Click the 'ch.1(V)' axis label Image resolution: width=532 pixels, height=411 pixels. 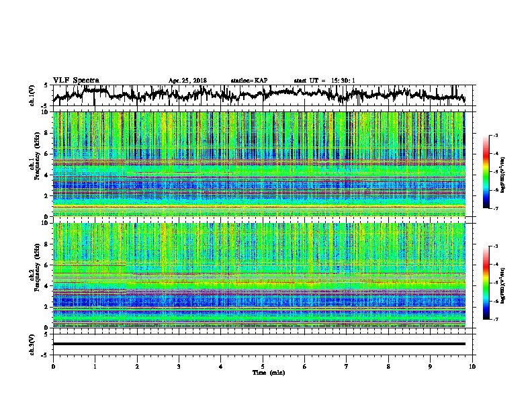[32, 95]
